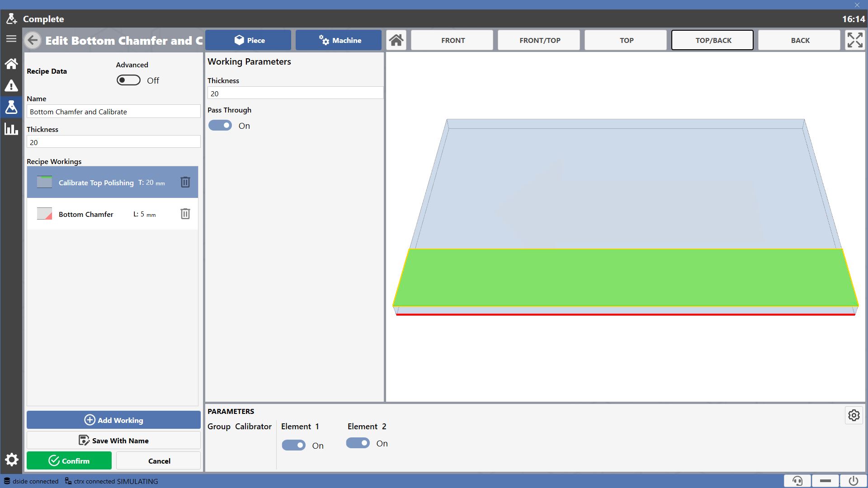Open the alarms warning triangle icon
Screen dimensions: 868x488
click(11, 85)
